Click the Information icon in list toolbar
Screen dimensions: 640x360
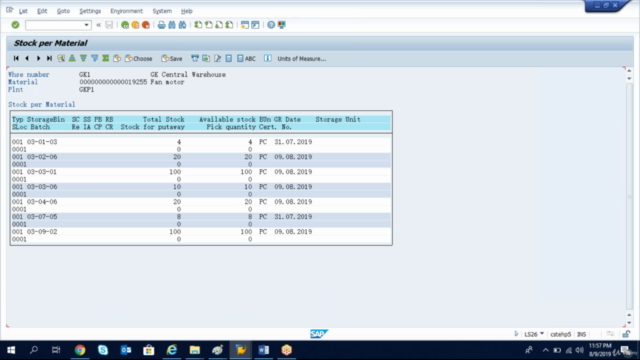tap(267, 58)
